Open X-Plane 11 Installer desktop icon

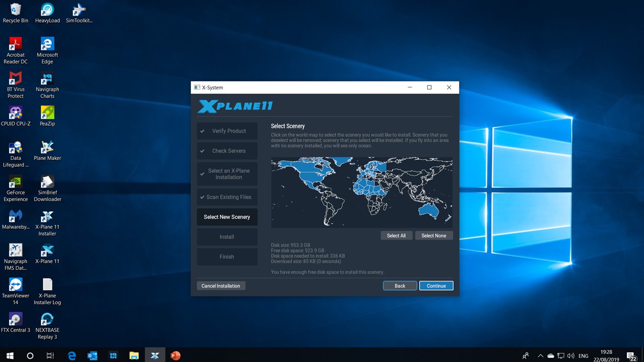tap(47, 223)
